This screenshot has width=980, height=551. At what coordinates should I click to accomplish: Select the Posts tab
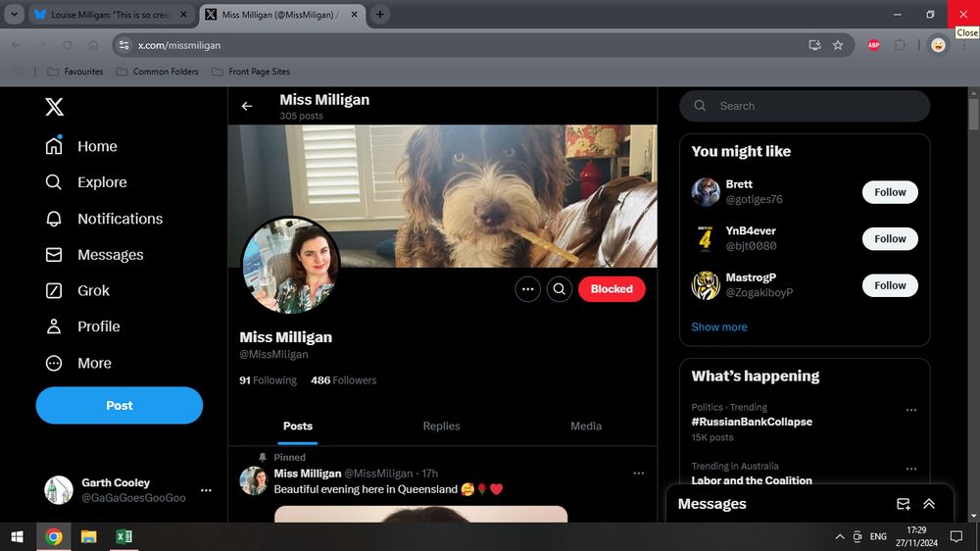tap(298, 426)
